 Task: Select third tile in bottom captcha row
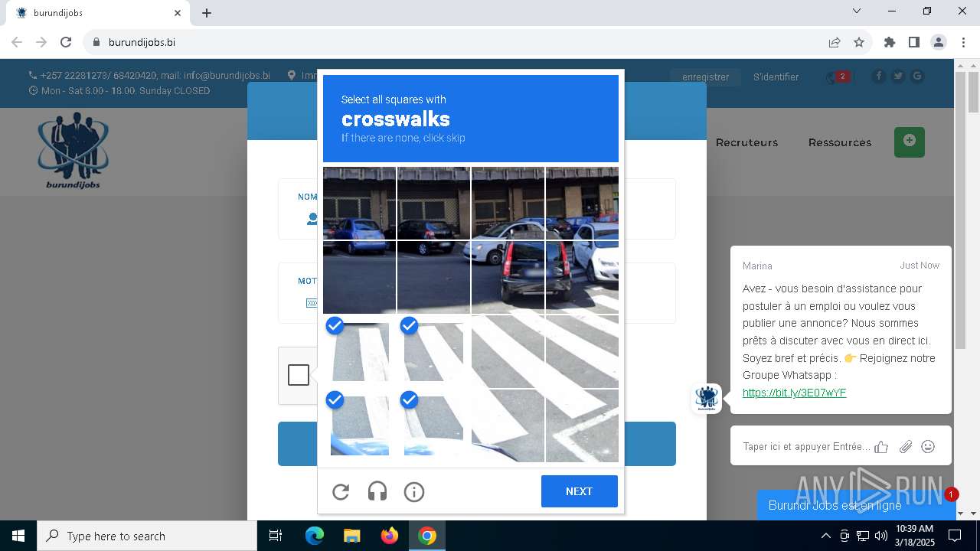[x=508, y=425]
